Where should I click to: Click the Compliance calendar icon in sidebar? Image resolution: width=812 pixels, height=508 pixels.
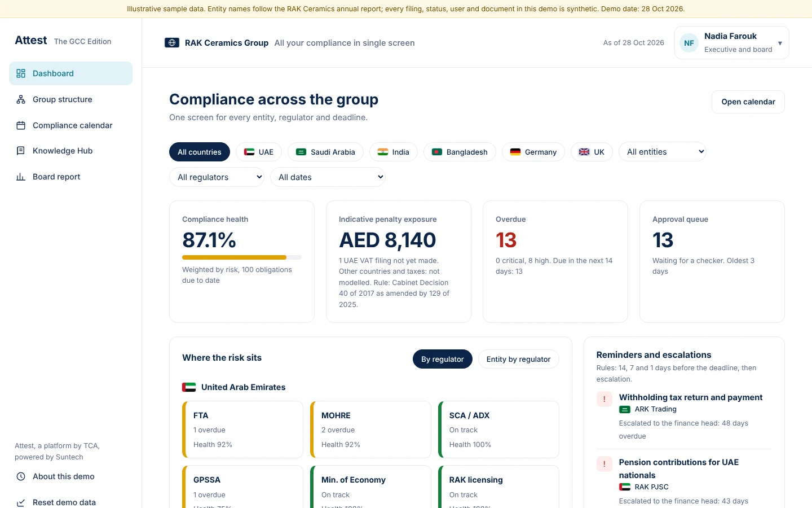point(21,125)
